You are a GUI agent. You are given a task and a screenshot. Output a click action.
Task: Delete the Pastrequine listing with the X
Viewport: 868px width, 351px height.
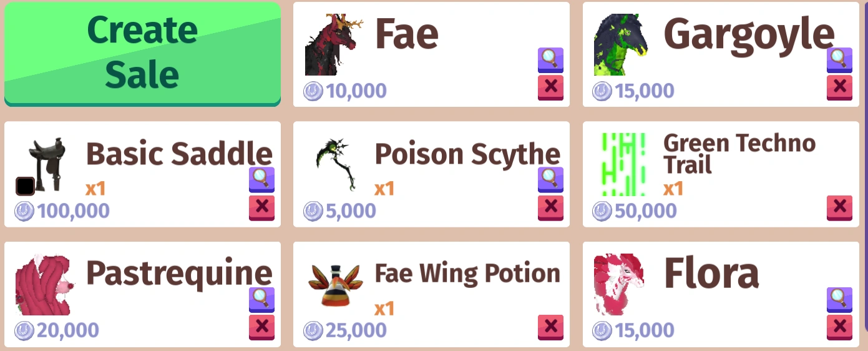coord(261,327)
